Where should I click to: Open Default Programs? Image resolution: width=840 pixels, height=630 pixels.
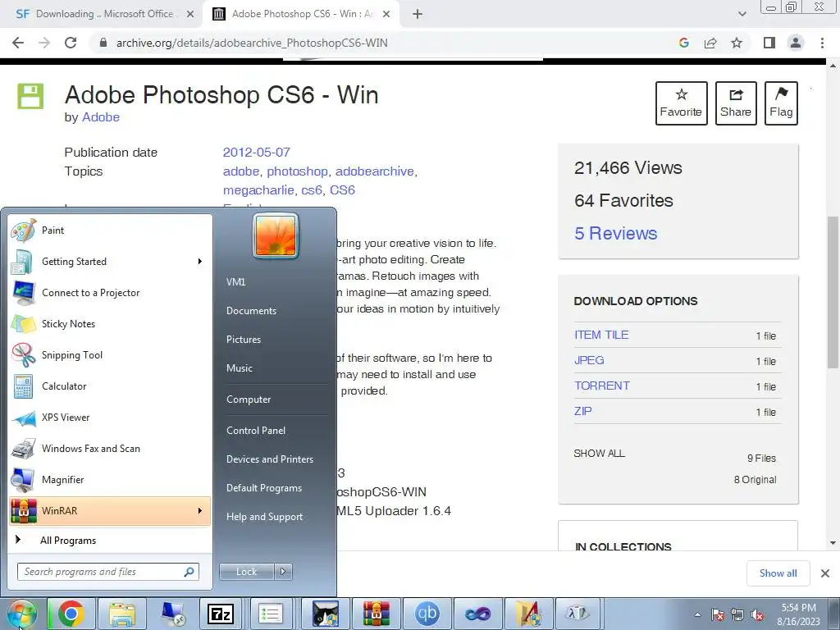[263, 488]
